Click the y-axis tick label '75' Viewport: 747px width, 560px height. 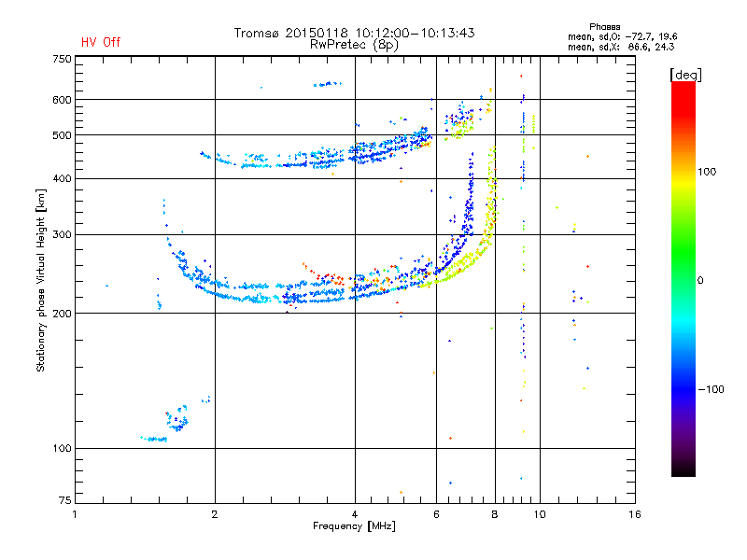coord(65,500)
